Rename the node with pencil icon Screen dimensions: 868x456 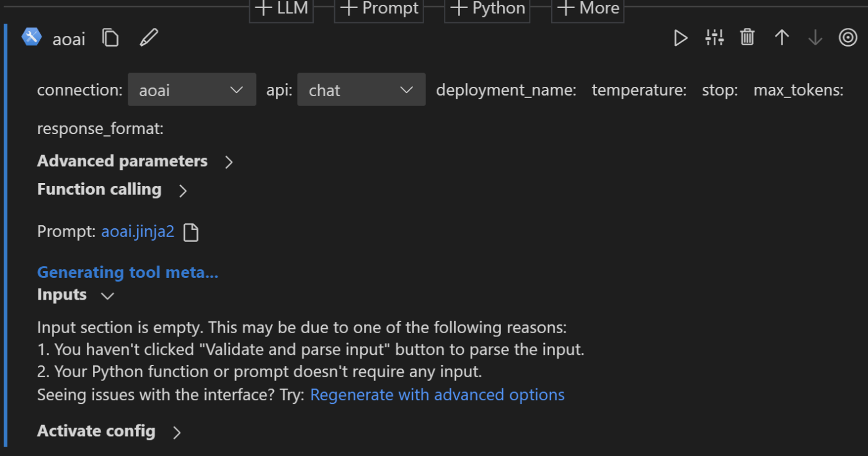[x=149, y=38]
